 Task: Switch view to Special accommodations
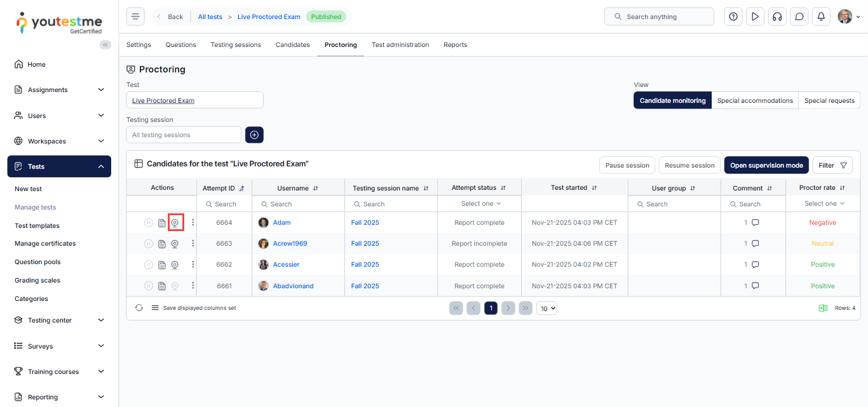click(x=755, y=100)
